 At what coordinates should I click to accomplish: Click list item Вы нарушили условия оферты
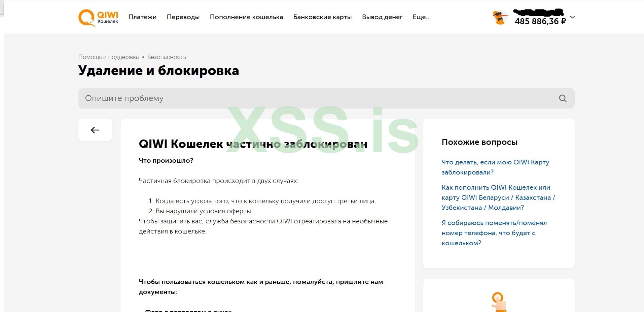(204, 211)
